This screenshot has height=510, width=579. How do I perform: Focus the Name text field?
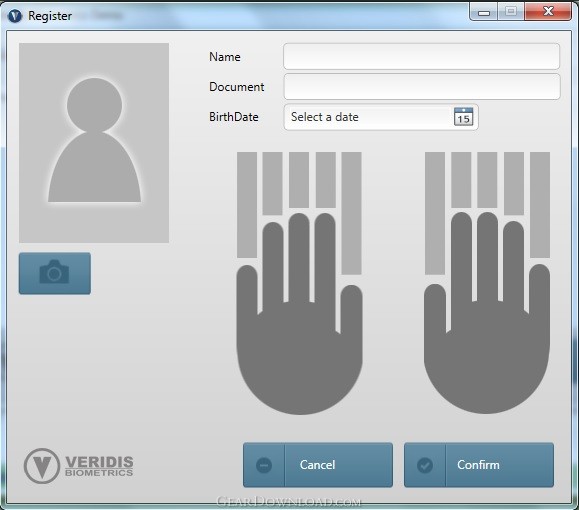click(x=421, y=57)
